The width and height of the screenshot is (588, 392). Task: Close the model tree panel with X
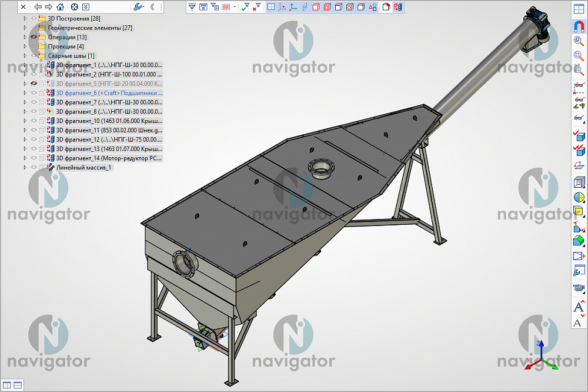point(24,6)
